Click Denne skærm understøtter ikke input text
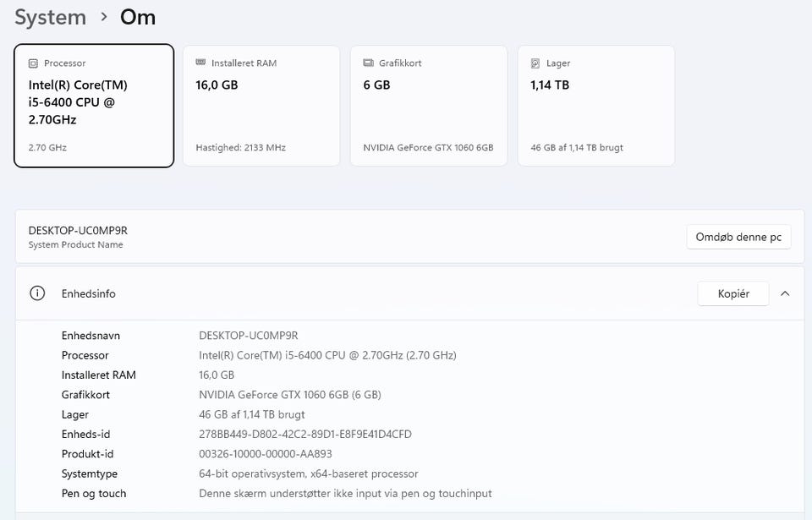812x520 pixels. click(345, 493)
